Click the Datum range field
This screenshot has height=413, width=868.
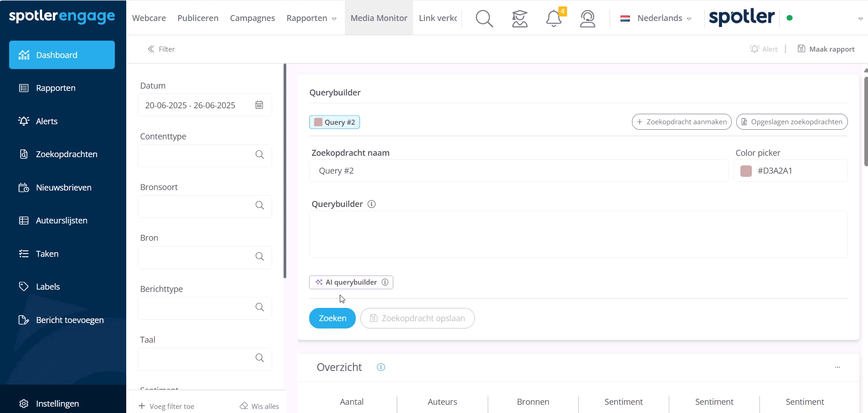point(205,105)
